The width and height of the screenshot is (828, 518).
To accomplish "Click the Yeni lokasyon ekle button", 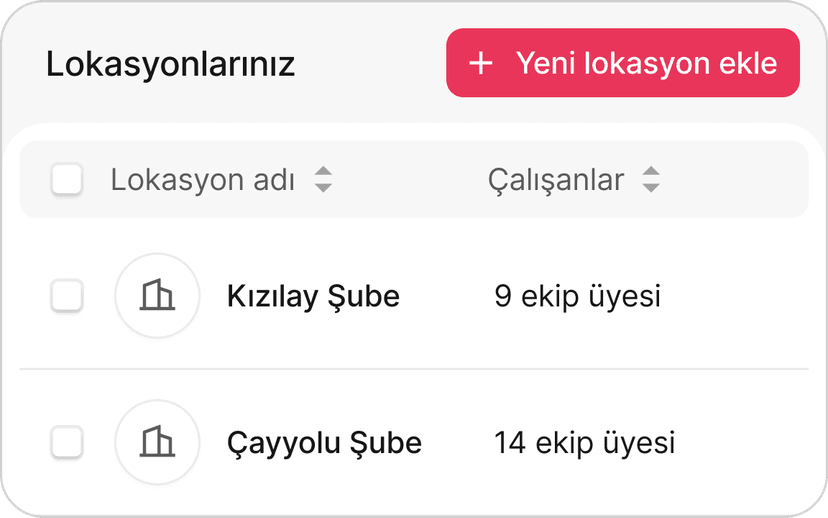I will click(x=623, y=63).
